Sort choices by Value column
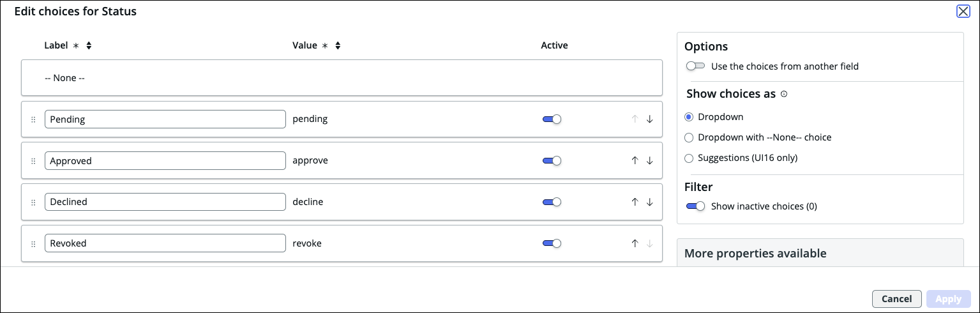The width and height of the screenshot is (980, 313). coord(338,45)
